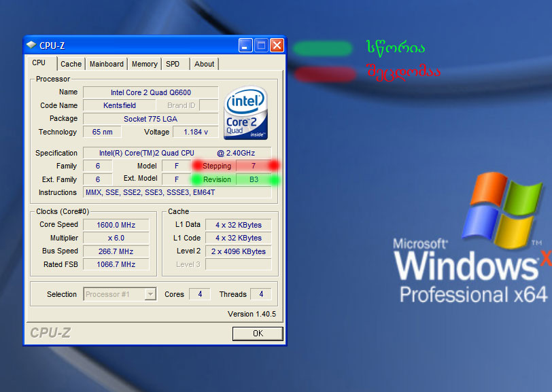Select the CPU tab
Screen dimensions: 552x392
[x=39, y=63]
